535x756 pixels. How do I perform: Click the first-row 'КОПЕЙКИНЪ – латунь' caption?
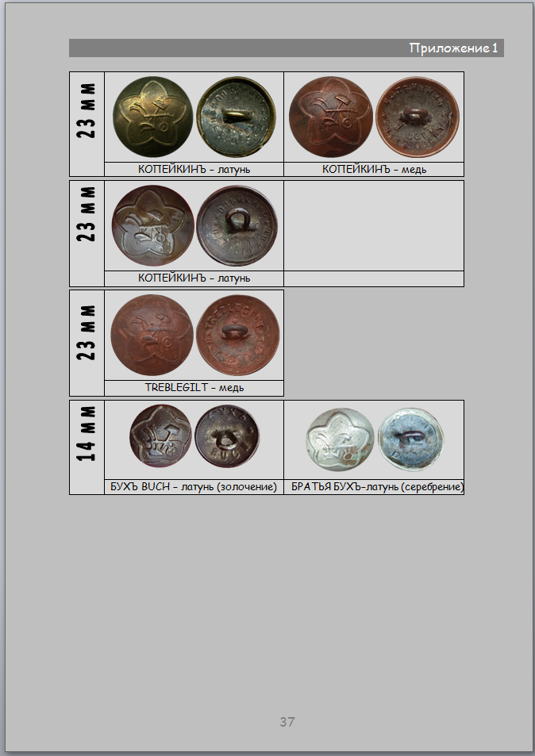pos(194,169)
